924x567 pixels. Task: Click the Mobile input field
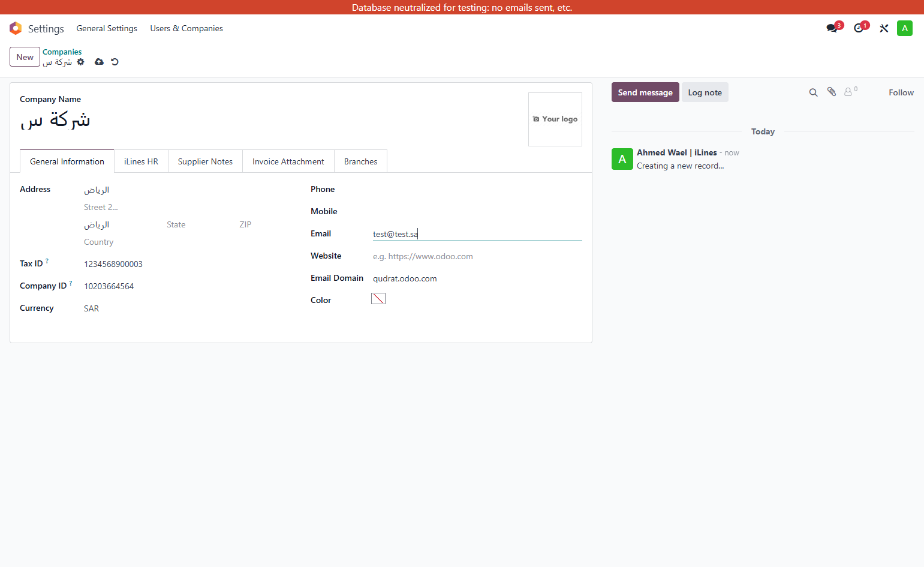[477, 212]
